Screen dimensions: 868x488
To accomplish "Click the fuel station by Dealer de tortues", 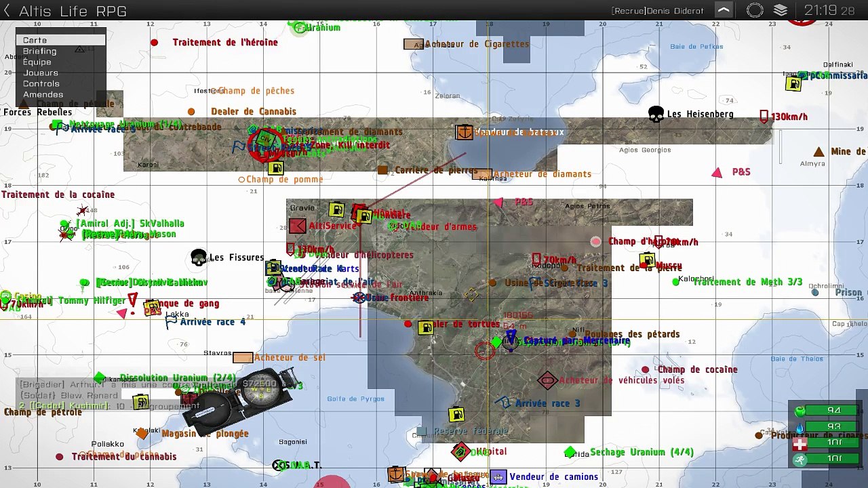I will point(426,329).
